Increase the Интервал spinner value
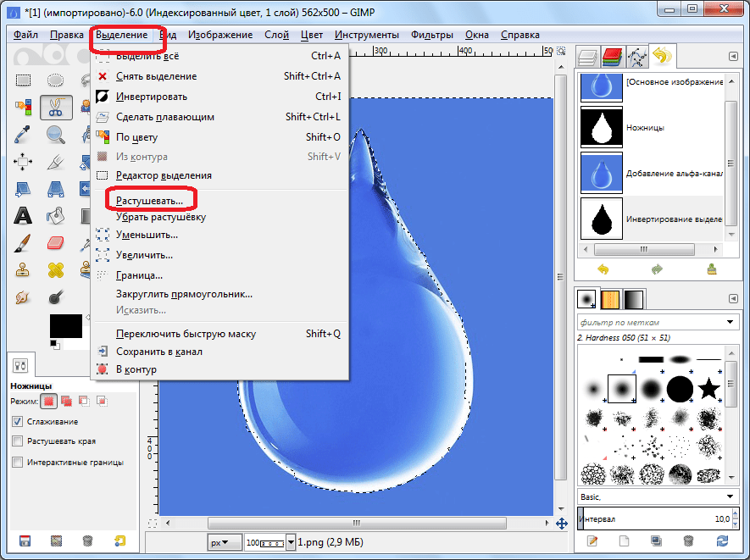 [736, 514]
